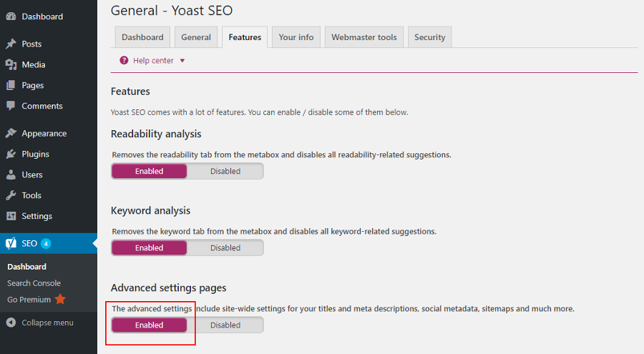
Task: Click the Dashboard gauge icon in sidebar
Action: (11, 16)
